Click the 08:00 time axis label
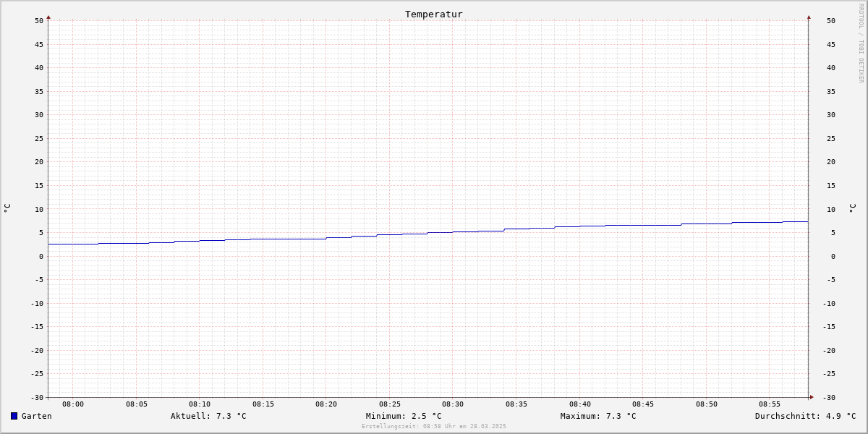The height and width of the screenshot is (434, 868). [x=73, y=404]
